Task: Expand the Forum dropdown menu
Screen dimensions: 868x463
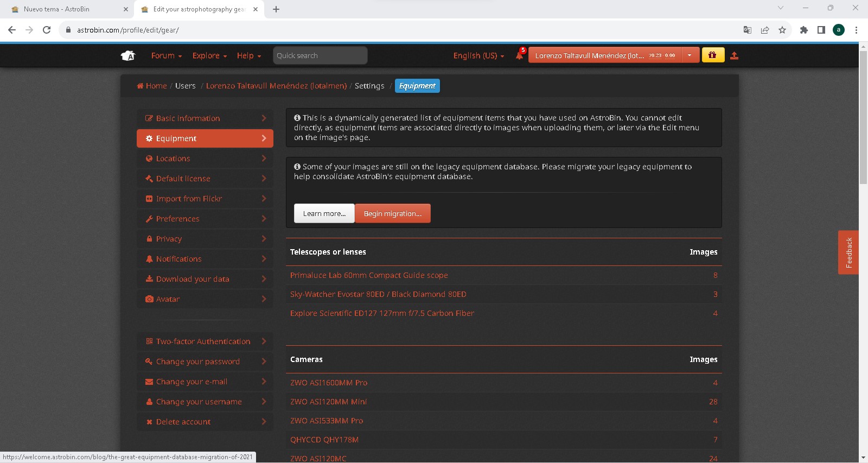Action: tap(167, 55)
